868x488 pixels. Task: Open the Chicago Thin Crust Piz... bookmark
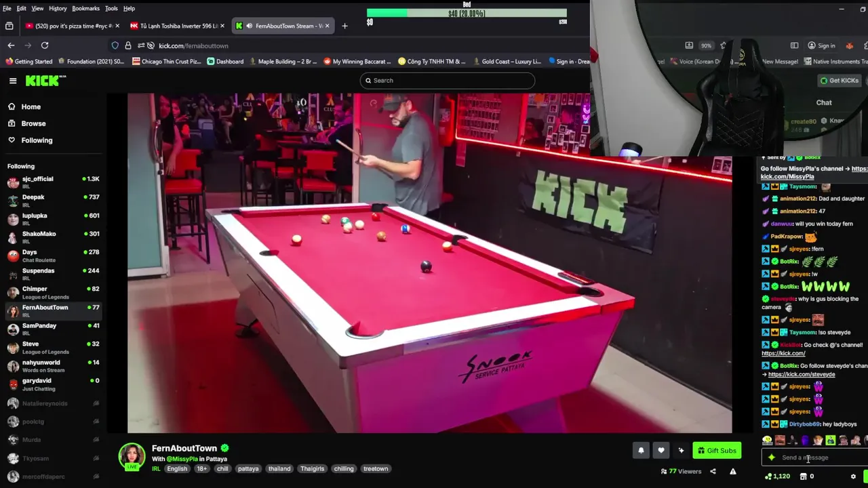point(167,62)
